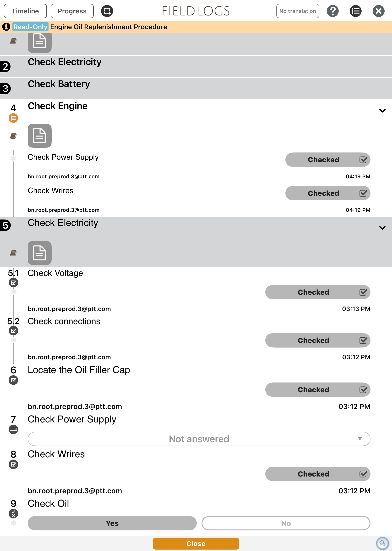The height and width of the screenshot is (551, 392).
Task: Open the document icon under Check Engine
Action: coord(40,135)
